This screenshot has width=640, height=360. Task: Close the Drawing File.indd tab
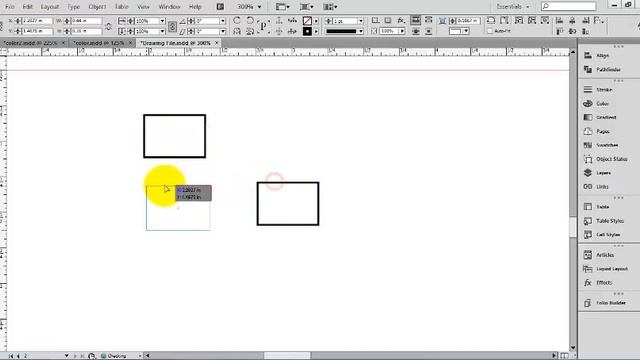click(217, 43)
